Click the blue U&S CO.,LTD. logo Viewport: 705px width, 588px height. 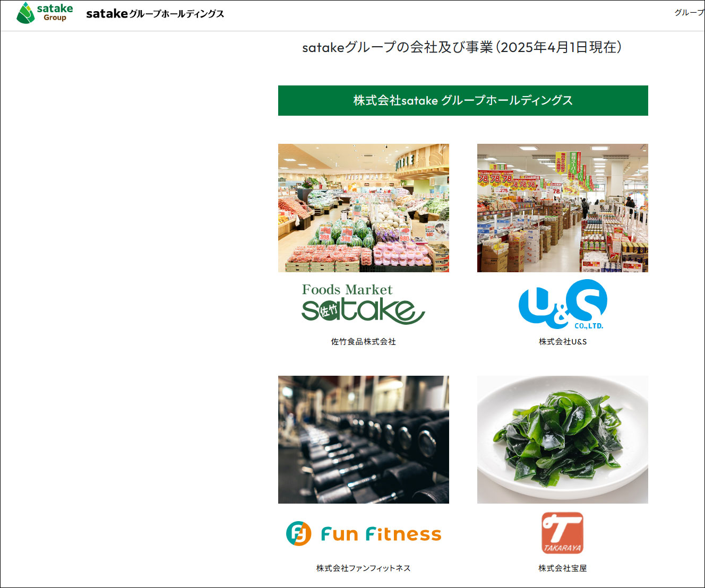pyautogui.click(x=563, y=305)
